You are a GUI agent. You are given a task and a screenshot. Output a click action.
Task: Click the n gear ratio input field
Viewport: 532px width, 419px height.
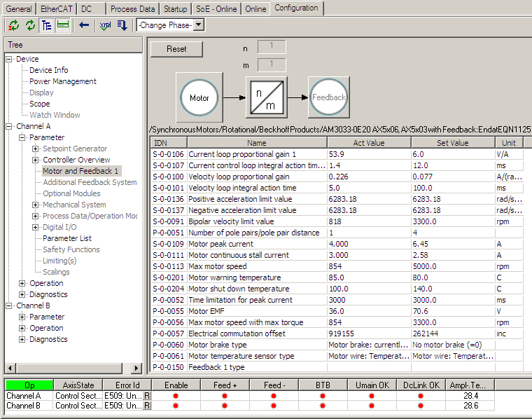[272, 47]
